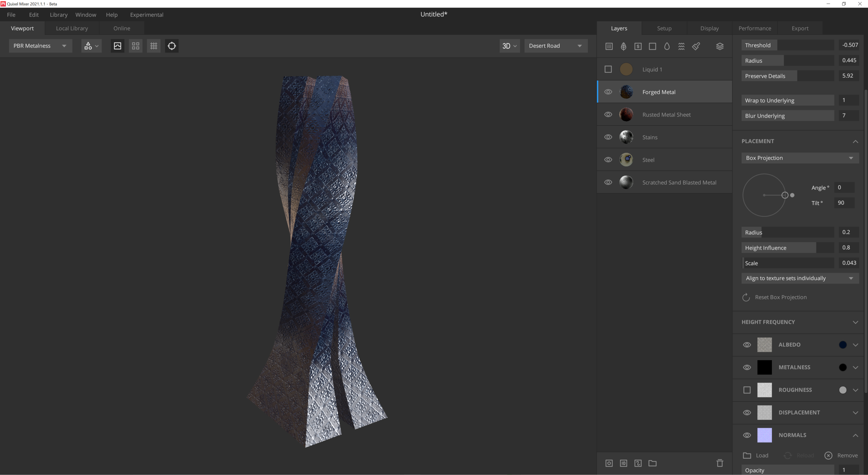This screenshot has width=868, height=475.
Task: Add a liquid layer with the droplet icon
Action: pyautogui.click(x=667, y=46)
